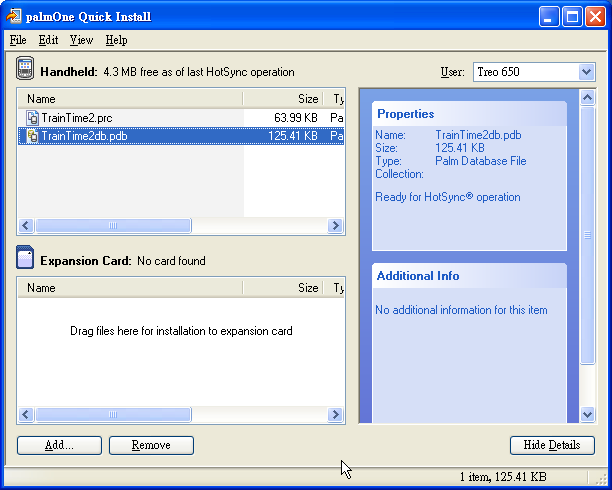Viewport: 612px width, 490px height.
Task: Open the Edit menu
Action: pyautogui.click(x=48, y=40)
